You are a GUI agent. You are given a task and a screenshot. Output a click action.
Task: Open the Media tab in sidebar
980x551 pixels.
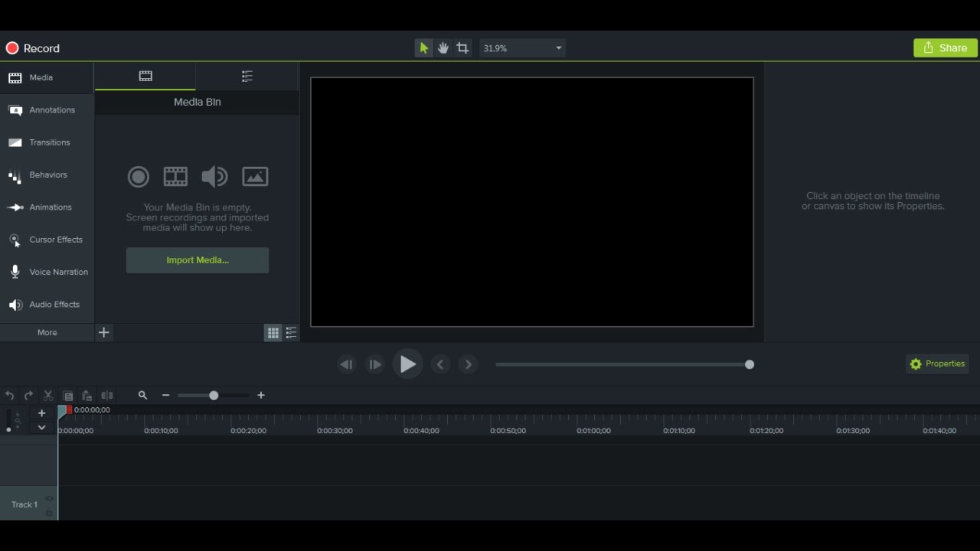pyautogui.click(x=47, y=77)
